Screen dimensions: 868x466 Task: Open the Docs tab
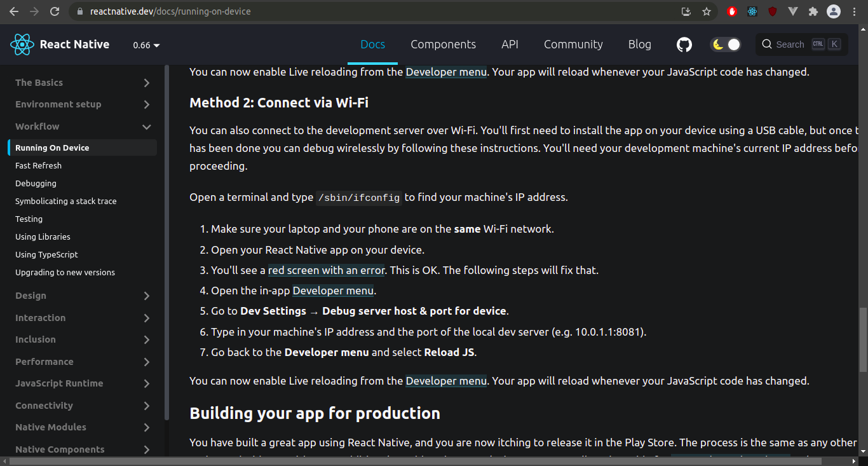click(x=373, y=45)
